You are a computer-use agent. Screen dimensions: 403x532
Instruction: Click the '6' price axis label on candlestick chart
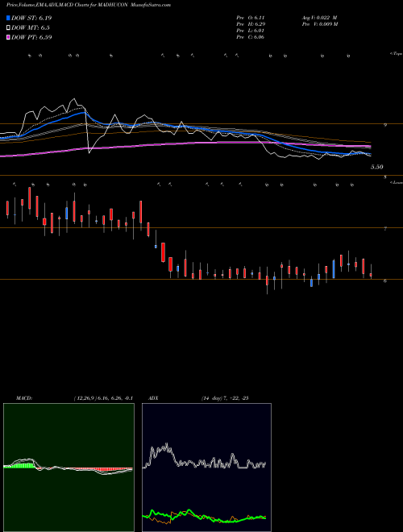pos(385,281)
